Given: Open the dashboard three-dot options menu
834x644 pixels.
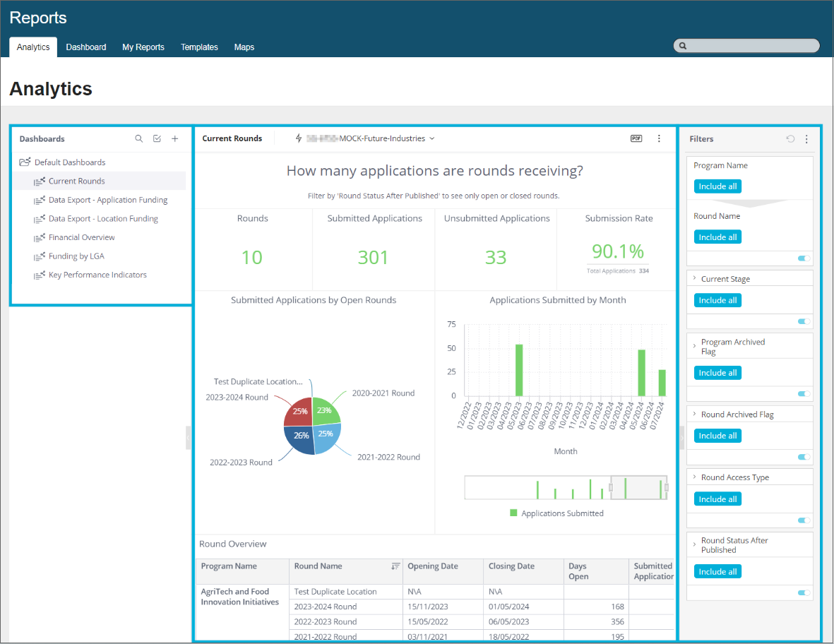Looking at the screenshot, I should click(x=659, y=138).
